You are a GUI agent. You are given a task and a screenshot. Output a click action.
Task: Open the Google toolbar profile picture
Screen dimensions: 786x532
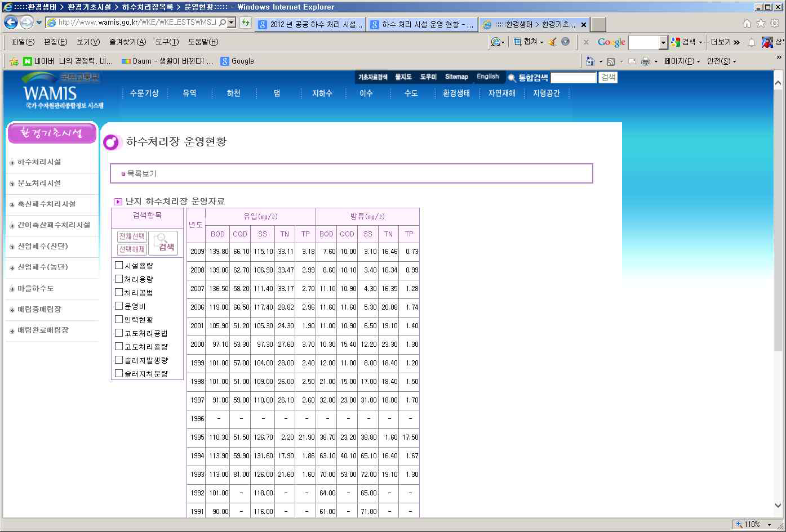(x=767, y=42)
